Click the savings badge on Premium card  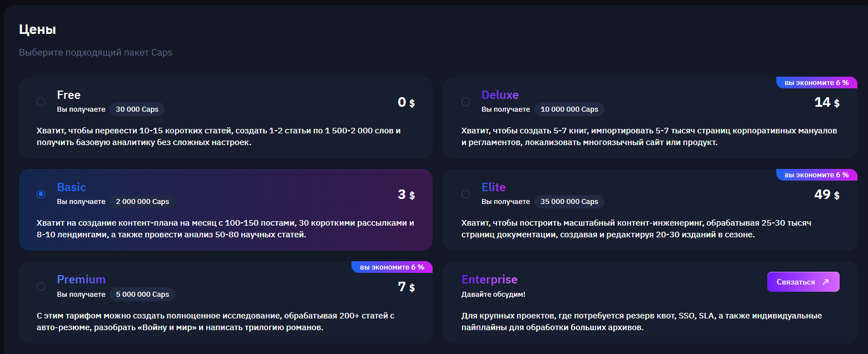point(391,267)
